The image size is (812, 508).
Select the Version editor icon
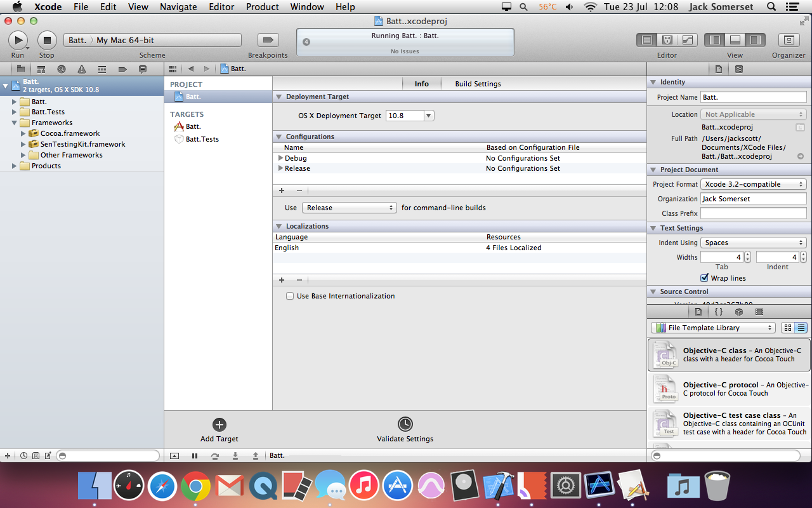click(687, 40)
